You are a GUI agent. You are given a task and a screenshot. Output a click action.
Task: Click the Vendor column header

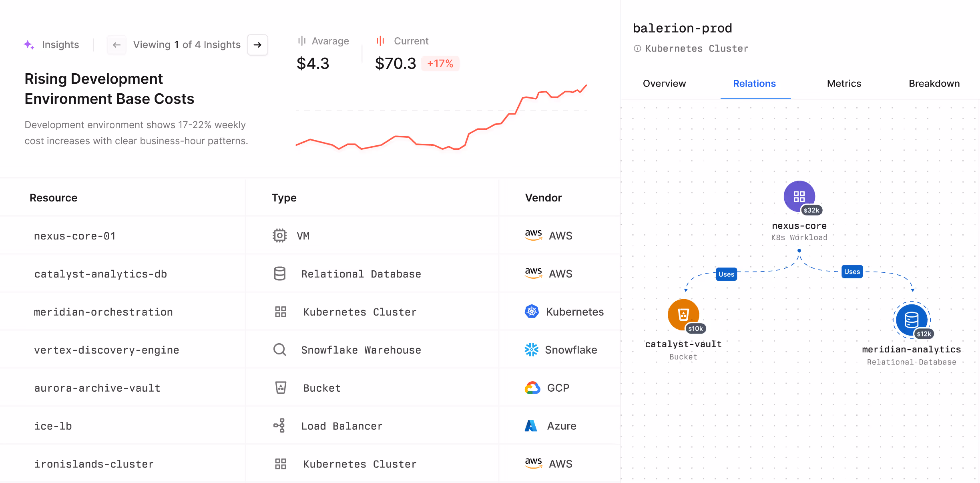pos(543,198)
